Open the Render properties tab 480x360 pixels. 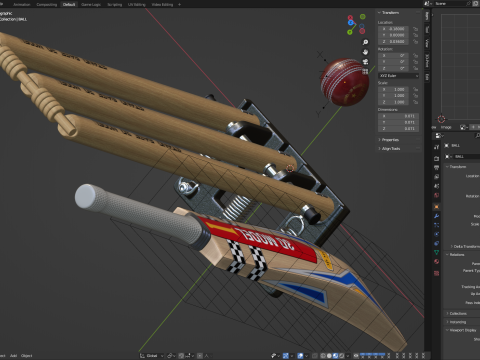tap(436, 158)
